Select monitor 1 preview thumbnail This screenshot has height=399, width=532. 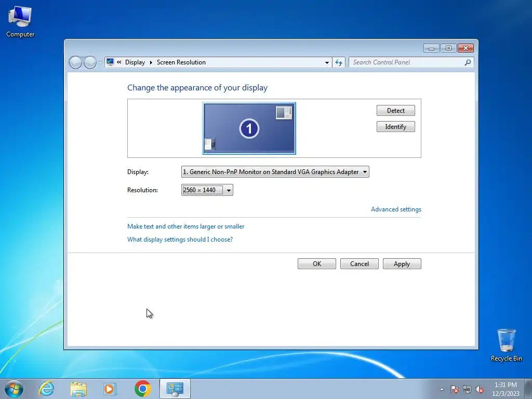pos(249,128)
